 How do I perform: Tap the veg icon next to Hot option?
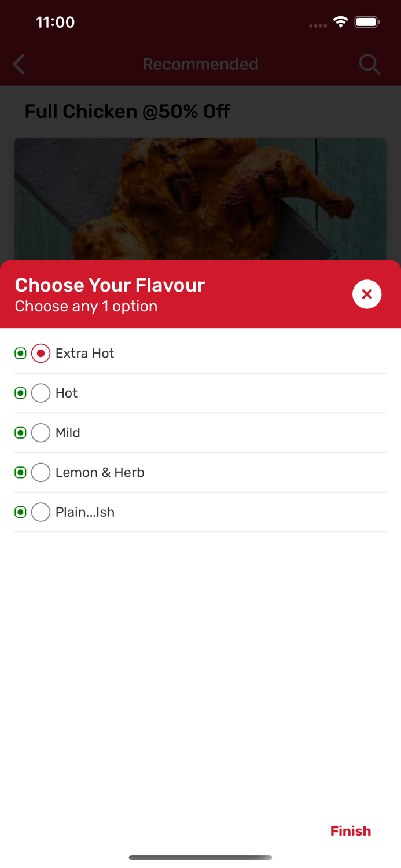pyautogui.click(x=21, y=393)
